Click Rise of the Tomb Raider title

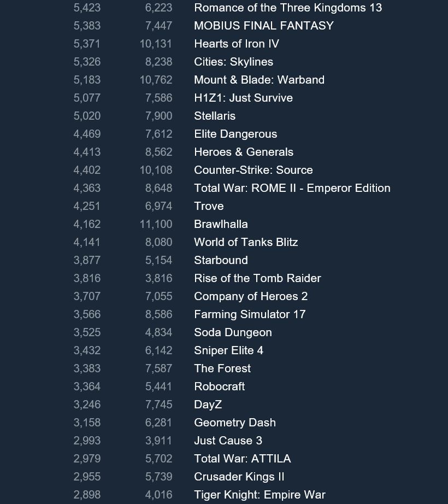(x=257, y=278)
